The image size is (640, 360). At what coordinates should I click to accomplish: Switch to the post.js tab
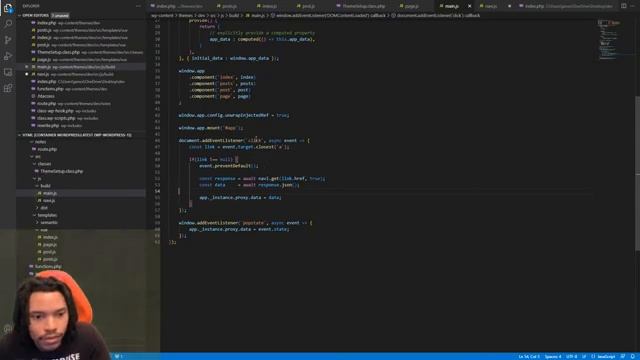306,6
